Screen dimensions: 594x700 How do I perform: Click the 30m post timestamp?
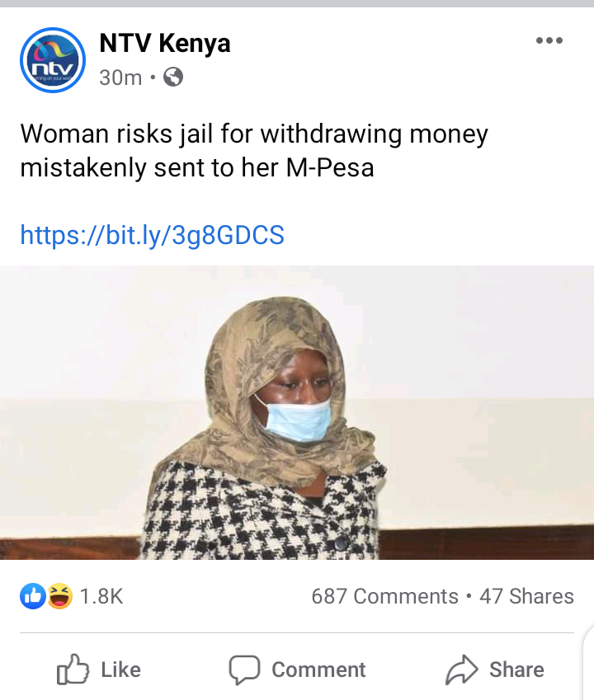pyautogui.click(x=120, y=78)
